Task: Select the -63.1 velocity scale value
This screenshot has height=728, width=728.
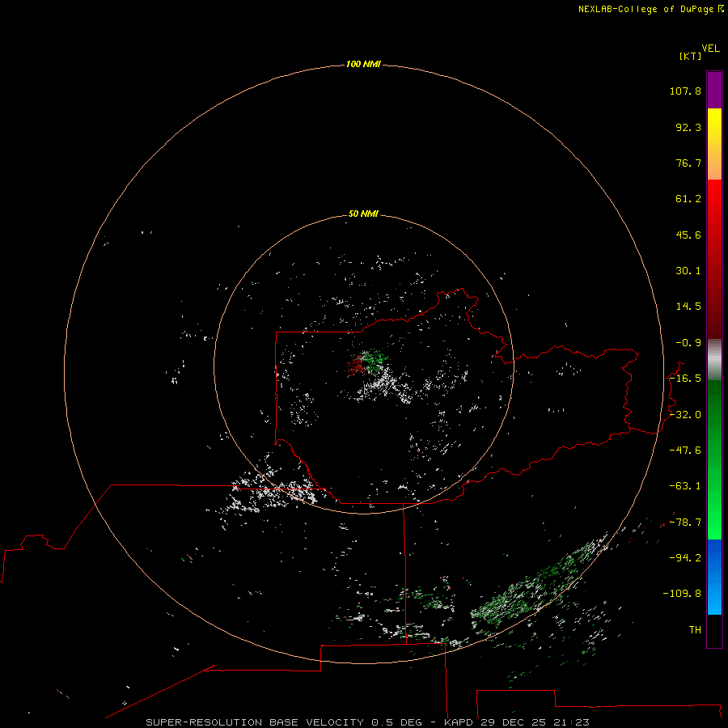Action: [685, 486]
